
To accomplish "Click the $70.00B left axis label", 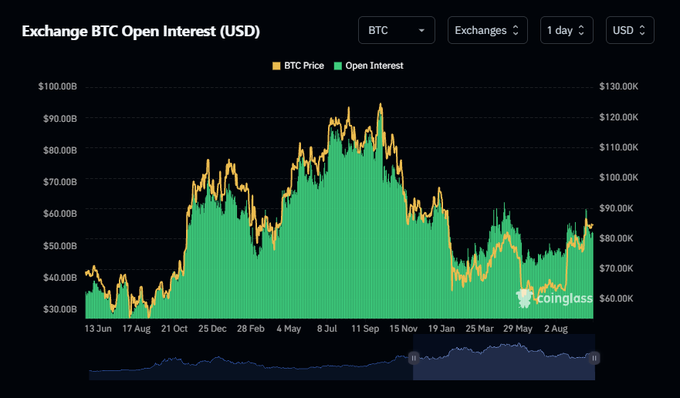I will tap(60, 182).
